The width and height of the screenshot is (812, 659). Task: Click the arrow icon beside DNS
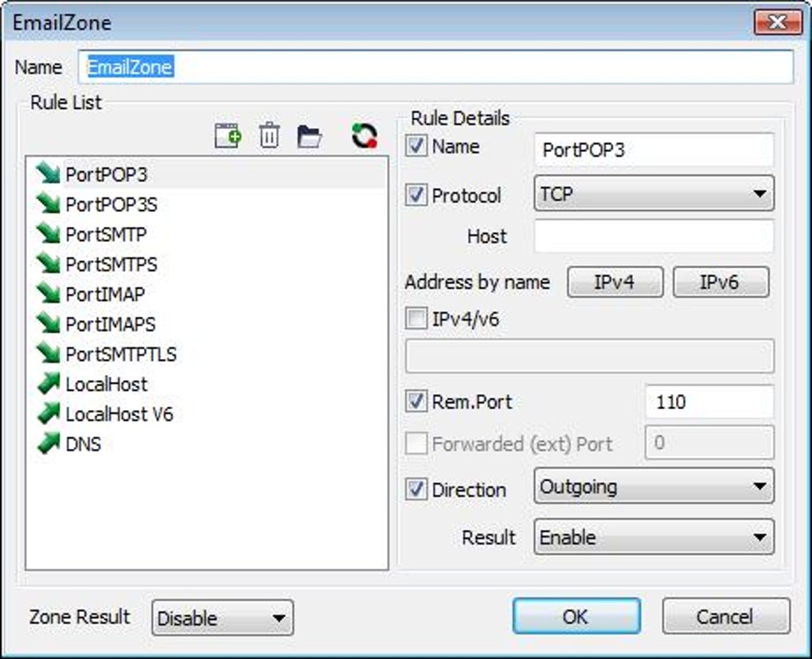(x=49, y=443)
